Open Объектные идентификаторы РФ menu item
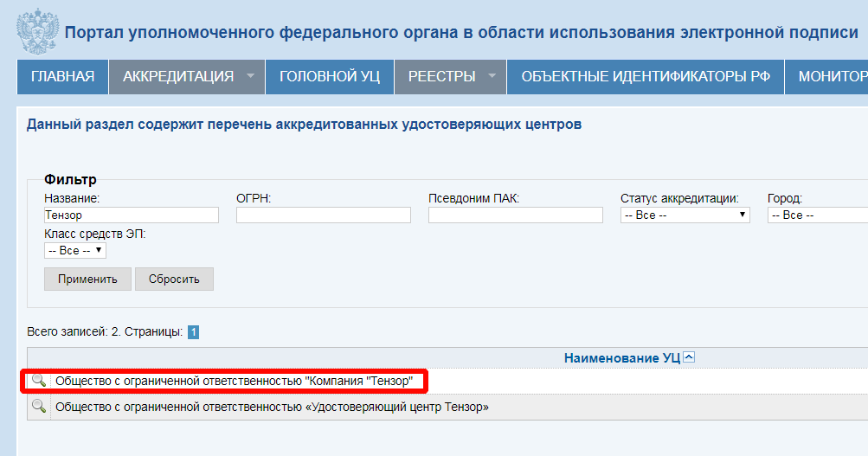 click(x=645, y=76)
